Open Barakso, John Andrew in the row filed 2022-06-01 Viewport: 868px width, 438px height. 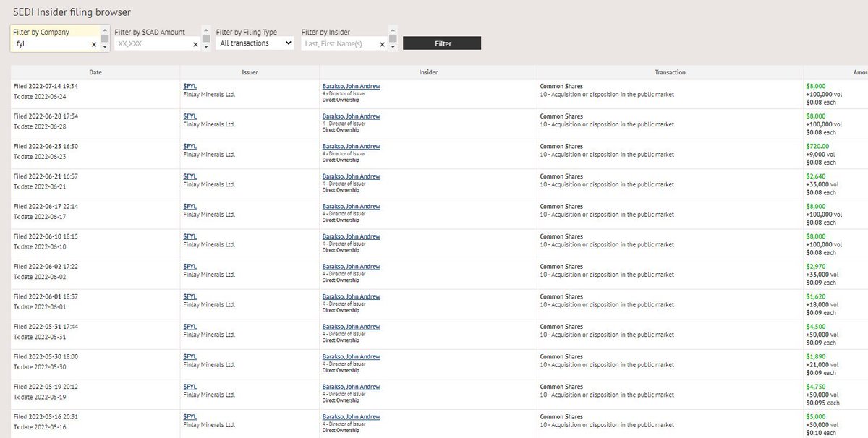351,297
